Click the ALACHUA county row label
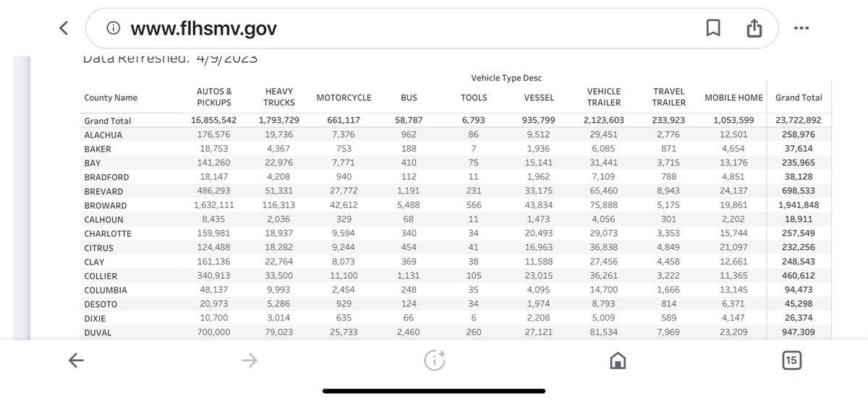The width and height of the screenshot is (868, 401). coord(103,135)
